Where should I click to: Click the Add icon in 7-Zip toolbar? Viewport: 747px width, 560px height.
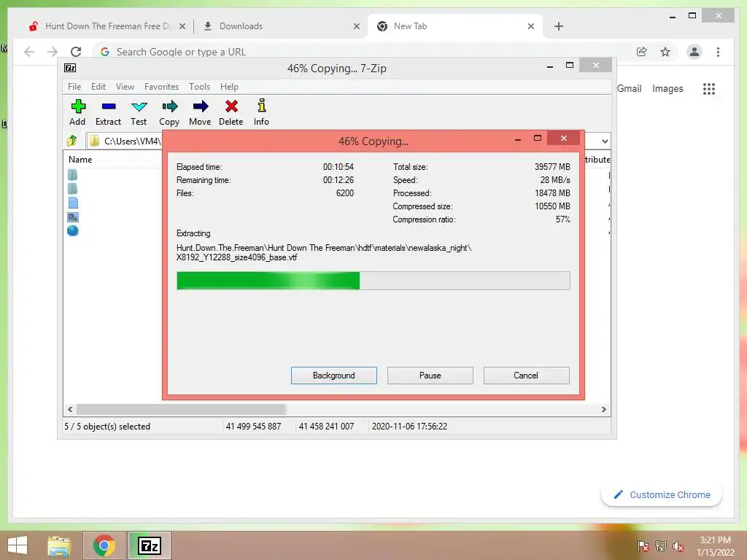point(77,106)
